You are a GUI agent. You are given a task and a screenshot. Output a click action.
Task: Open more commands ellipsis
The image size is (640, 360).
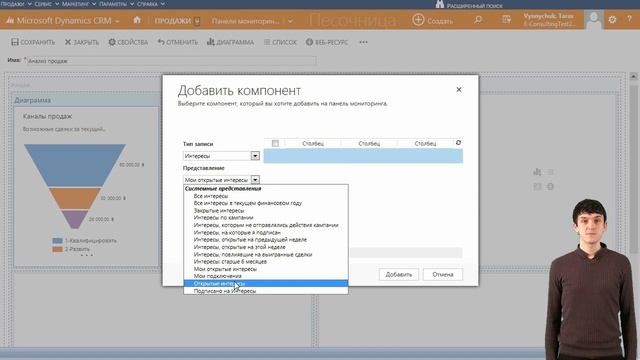[363, 42]
